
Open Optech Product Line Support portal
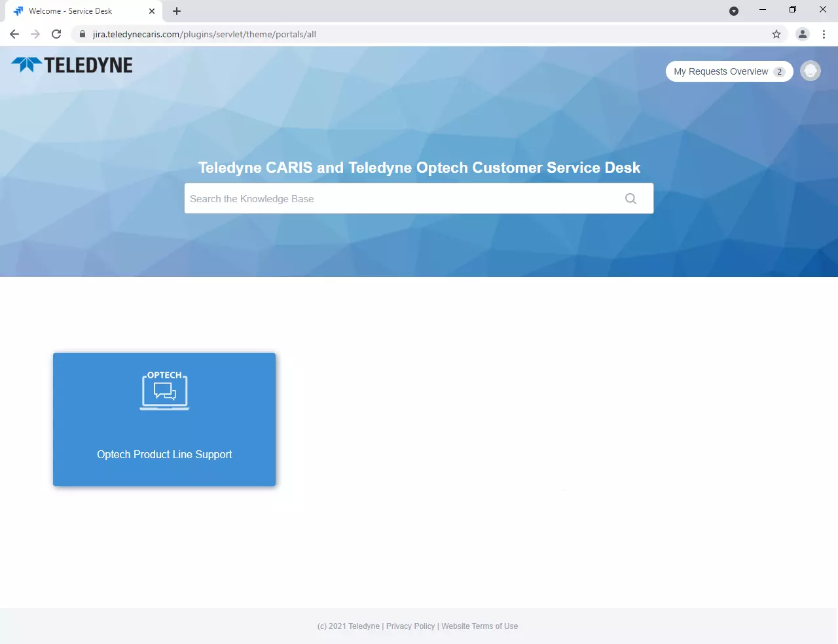tap(164, 420)
